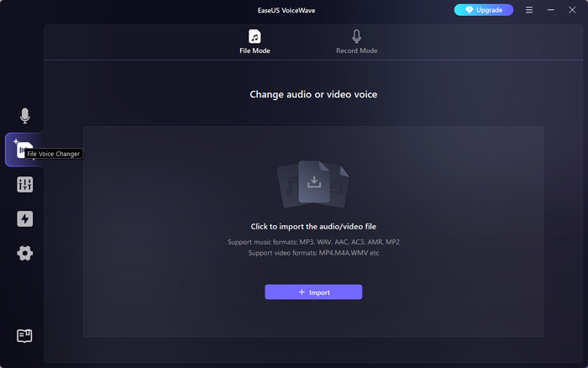Open the hamburger menu in the title bar
588x368 pixels.
[x=528, y=10]
